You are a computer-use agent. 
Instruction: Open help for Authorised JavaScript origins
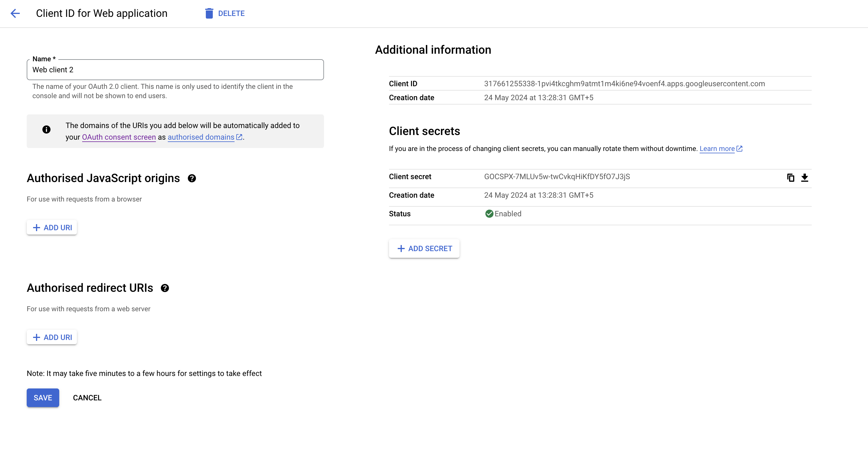[192, 178]
